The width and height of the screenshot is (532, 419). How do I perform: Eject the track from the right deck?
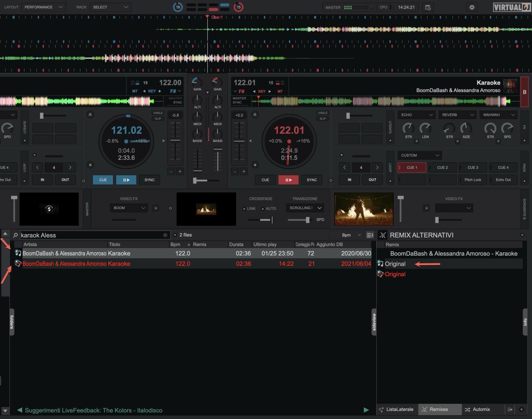tap(255, 114)
